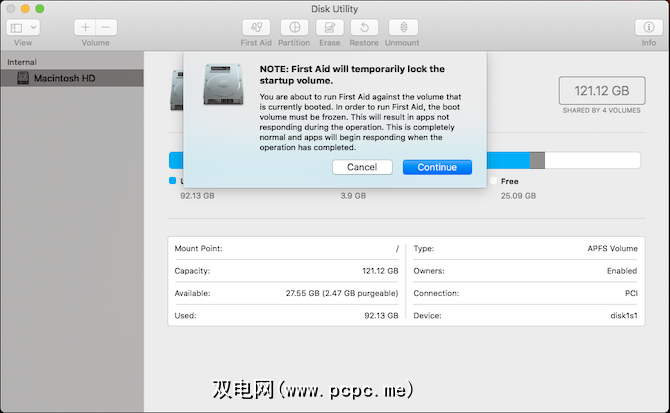Click the Internal sidebar header

click(x=22, y=62)
